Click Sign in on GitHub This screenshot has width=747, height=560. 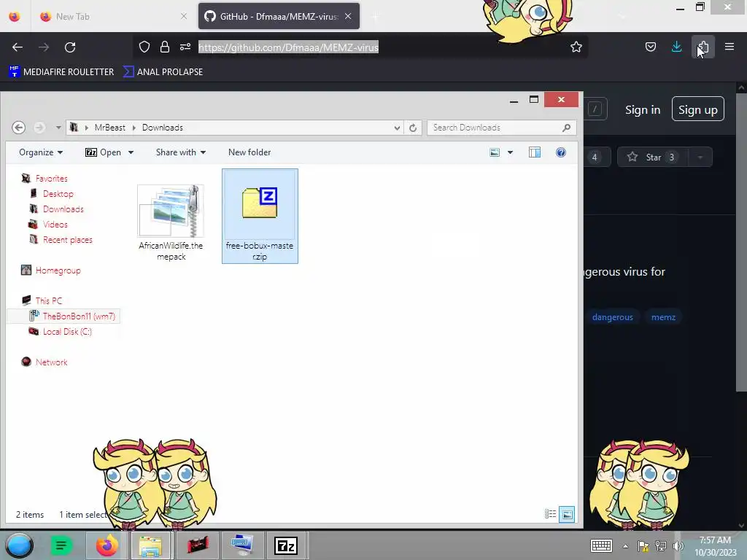coord(643,109)
